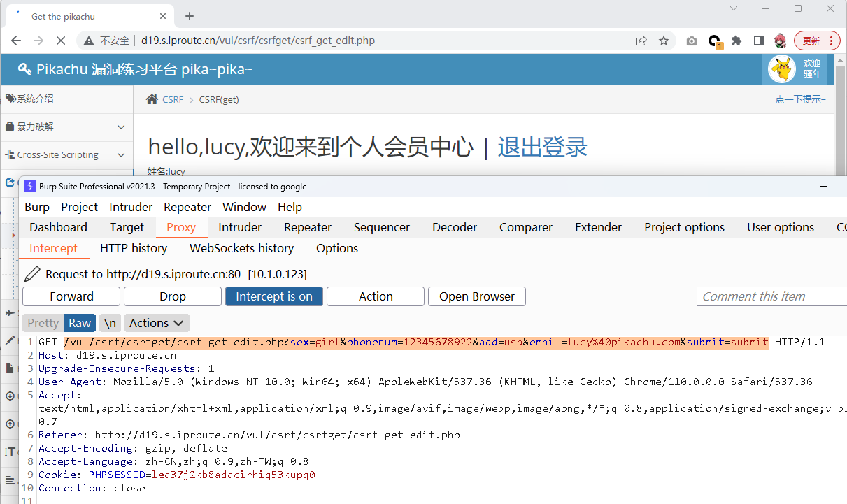Open the browser extensions puzzle icon

[736, 41]
